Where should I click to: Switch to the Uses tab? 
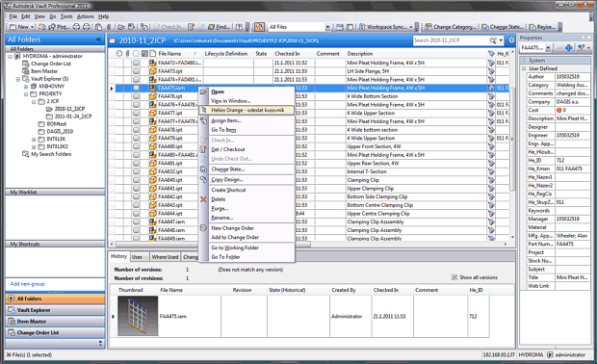pyautogui.click(x=137, y=257)
